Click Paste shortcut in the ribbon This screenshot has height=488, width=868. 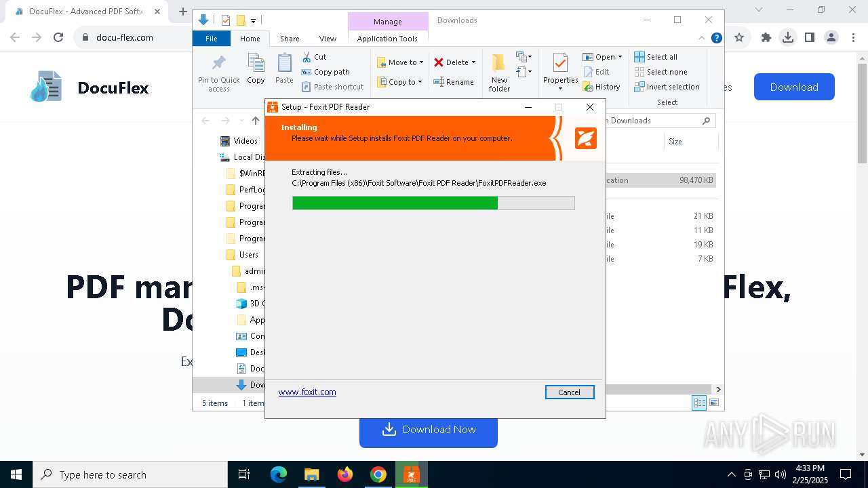point(333,87)
